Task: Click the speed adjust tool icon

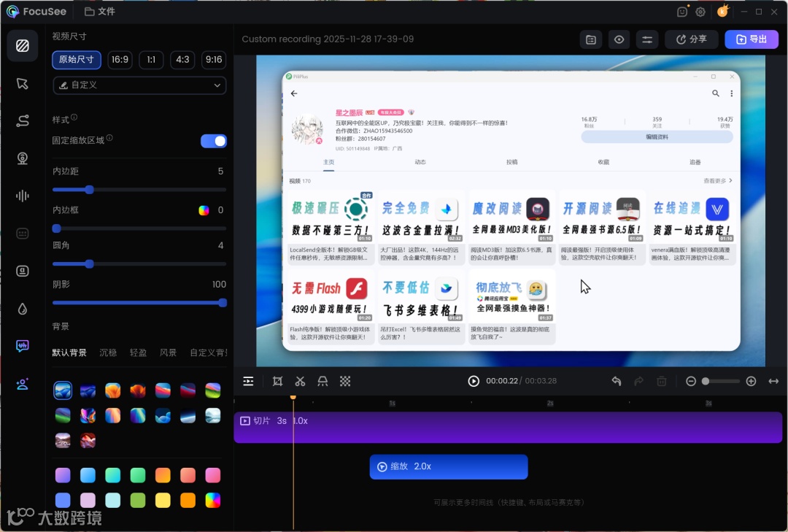Action: click(322, 381)
